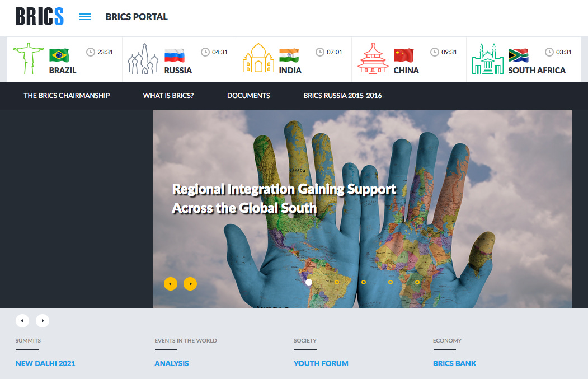Click the China flag icon
This screenshot has width=588, height=379.
point(403,55)
